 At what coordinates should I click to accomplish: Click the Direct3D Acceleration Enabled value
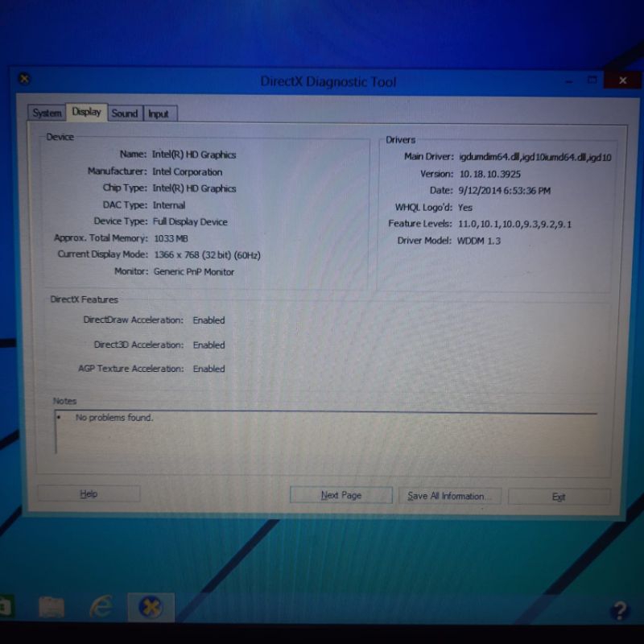(x=208, y=345)
